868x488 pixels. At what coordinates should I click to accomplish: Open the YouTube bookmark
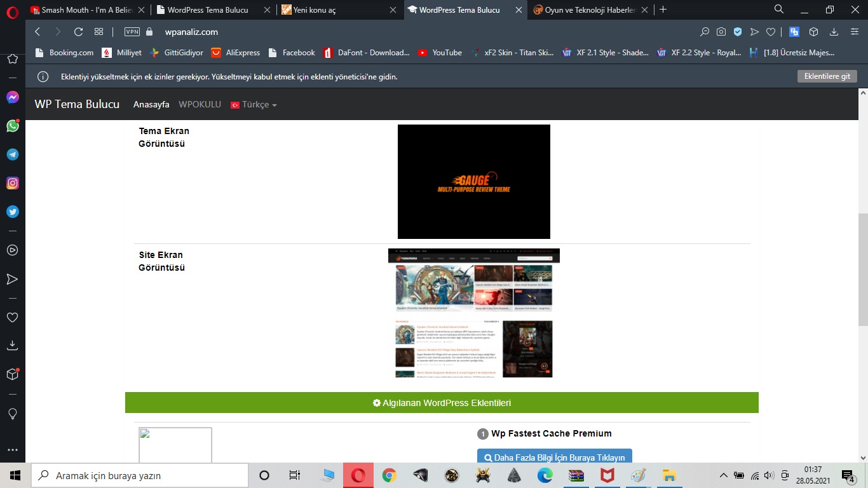(x=440, y=53)
